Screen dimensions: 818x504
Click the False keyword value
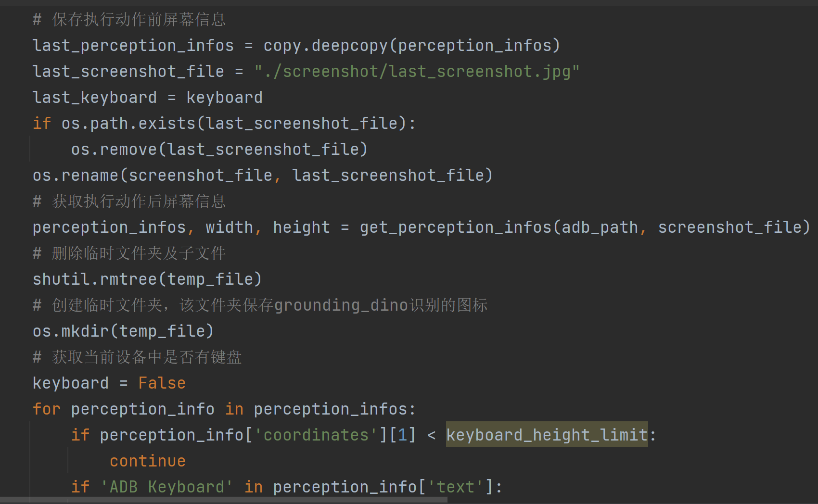point(162,383)
